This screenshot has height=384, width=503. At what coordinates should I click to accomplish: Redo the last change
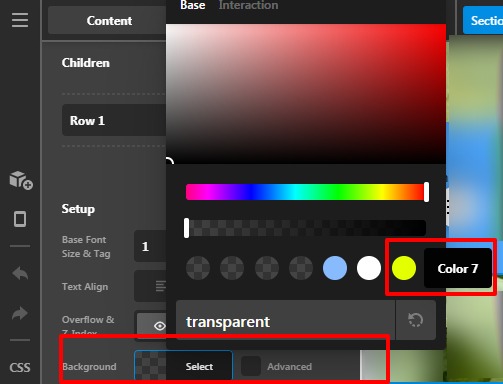20,313
